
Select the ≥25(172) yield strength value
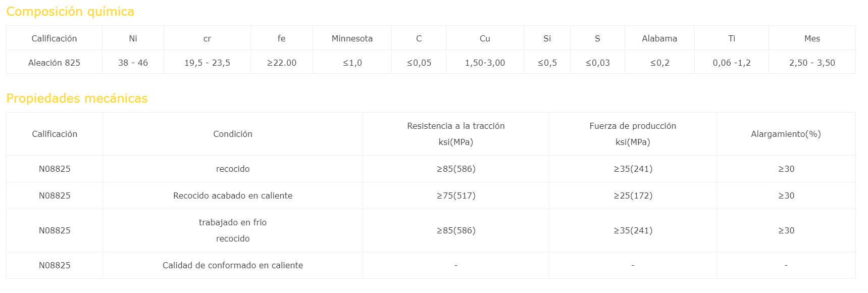coord(633,196)
